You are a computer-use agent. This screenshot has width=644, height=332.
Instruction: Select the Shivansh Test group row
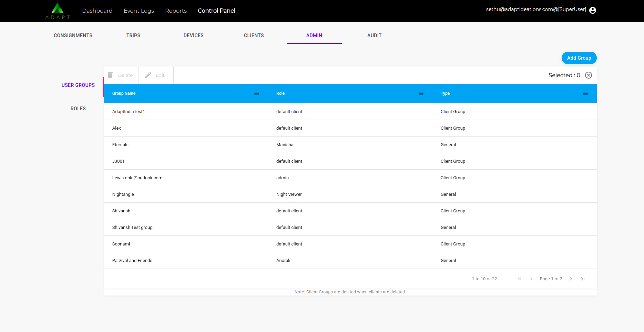click(x=350, y=228)
